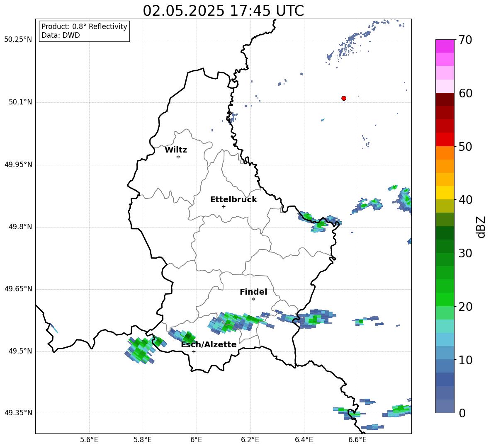Click the red radar location dot

tap(343, 98)
